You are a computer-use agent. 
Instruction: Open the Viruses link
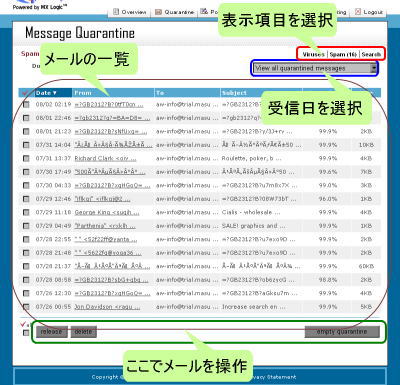pyautogui.click(x=313, y=54)
